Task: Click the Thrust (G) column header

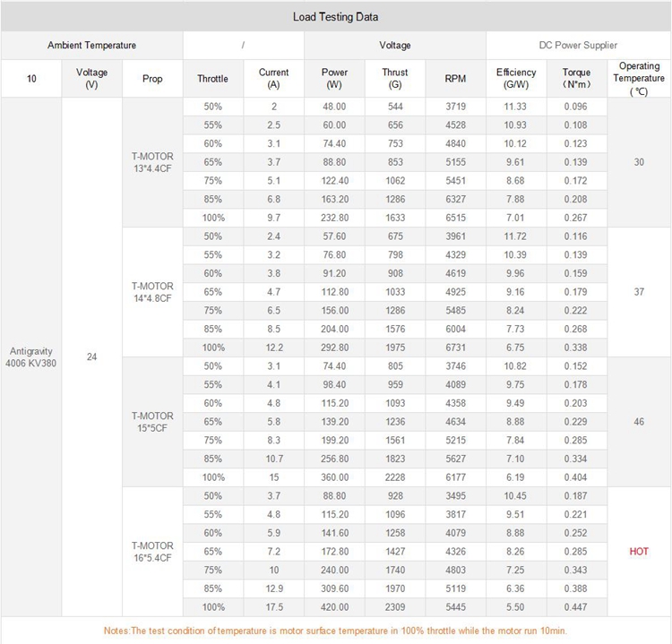Action: (394, 79)
